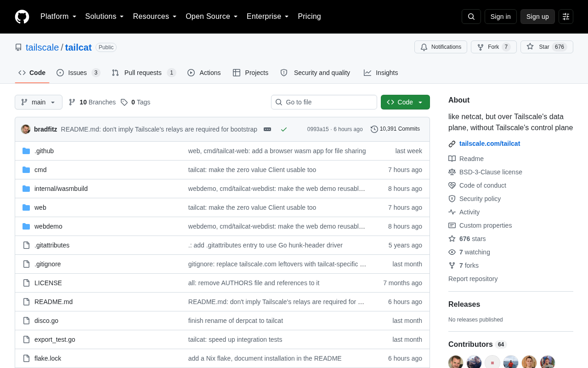This screenshot has height=368, width=588.
Task: Open the Contributors 64 heading link
Action: tap(477, 345)
